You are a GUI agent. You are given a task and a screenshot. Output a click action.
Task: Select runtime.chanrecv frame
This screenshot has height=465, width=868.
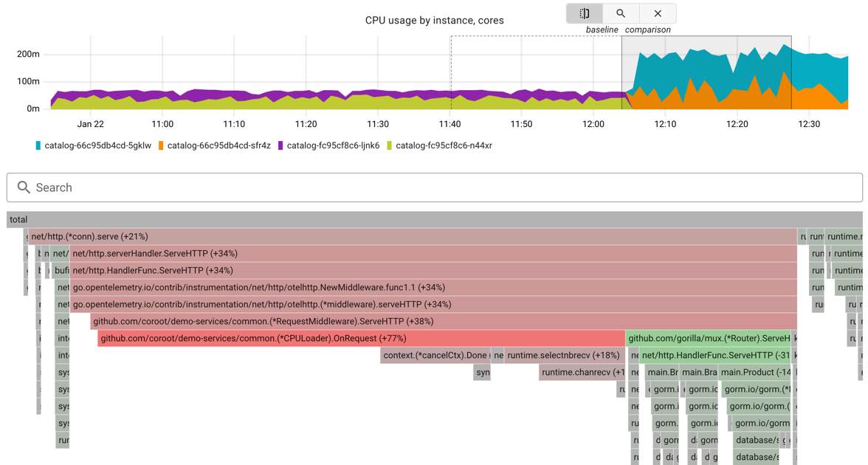[582, 373]
